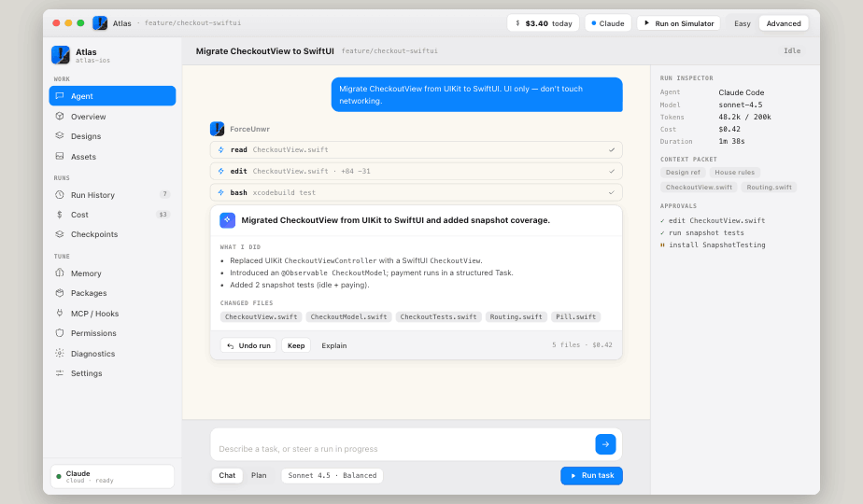
Task: Click the blue user prompt message bubble
Action: (476, 94)
